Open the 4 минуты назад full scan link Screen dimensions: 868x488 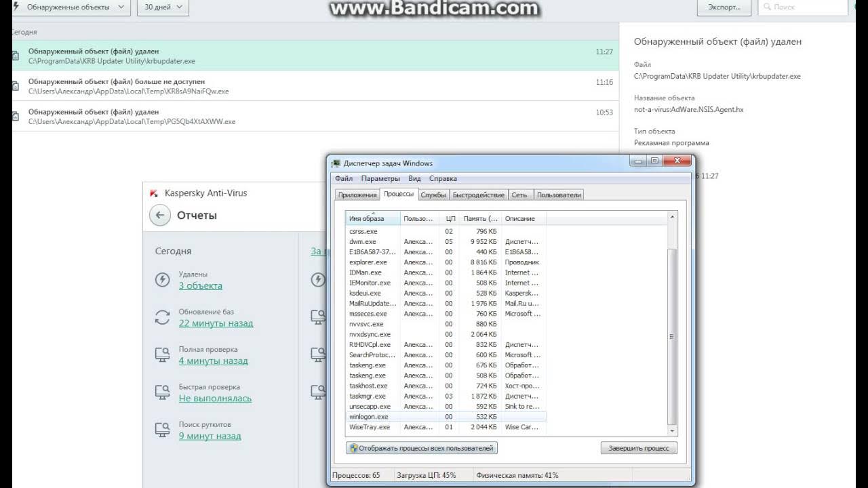pyautogui.click(x=213, y=361)
